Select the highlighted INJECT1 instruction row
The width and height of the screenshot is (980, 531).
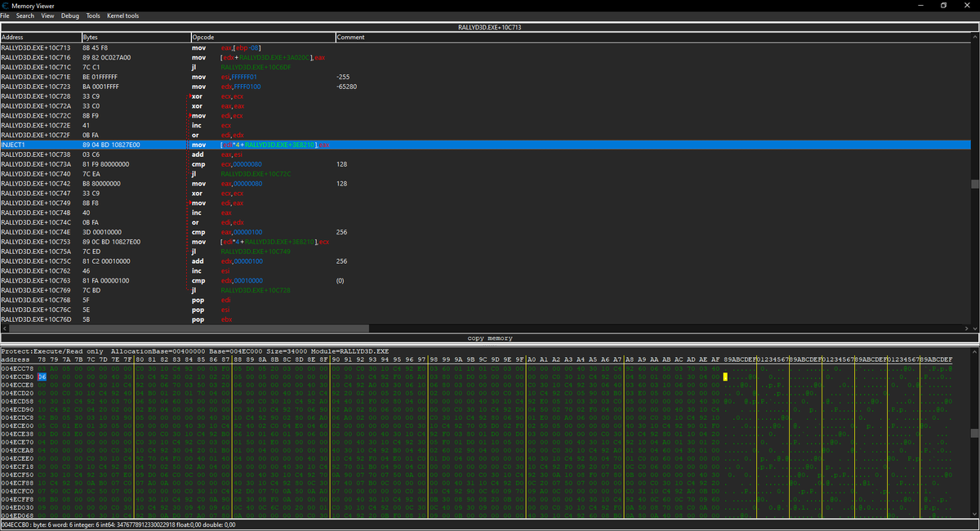click(x=485, y=145)
